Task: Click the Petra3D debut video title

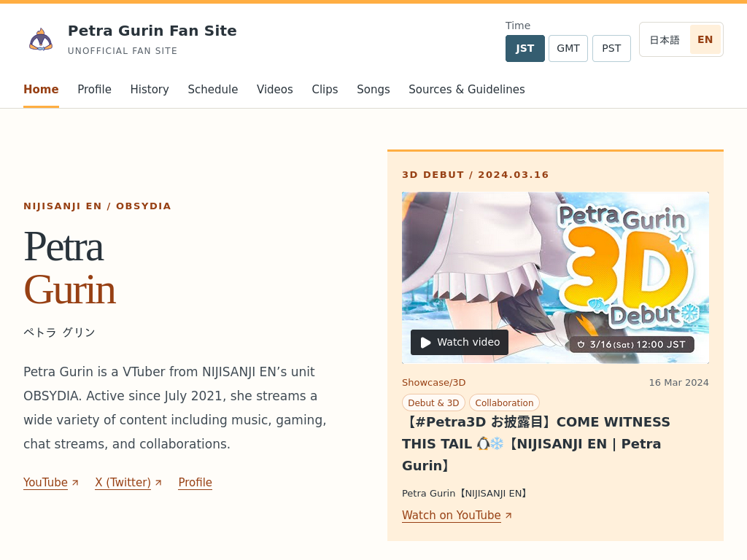Action: pyautogui.click(x=536, y=444)
